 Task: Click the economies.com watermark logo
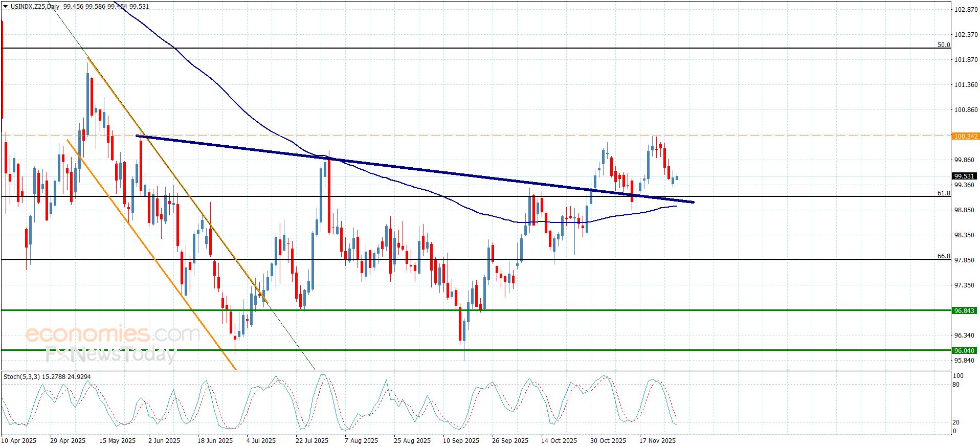coord(112,334)
